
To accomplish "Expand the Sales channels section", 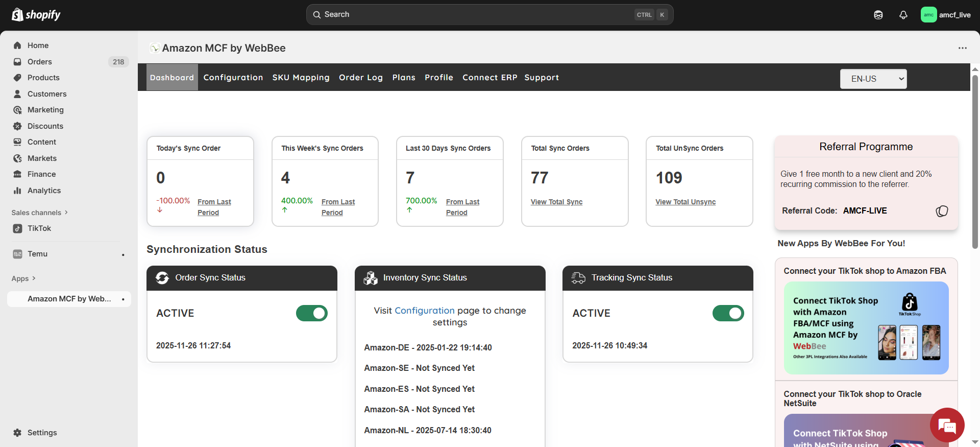I will 39,213.
